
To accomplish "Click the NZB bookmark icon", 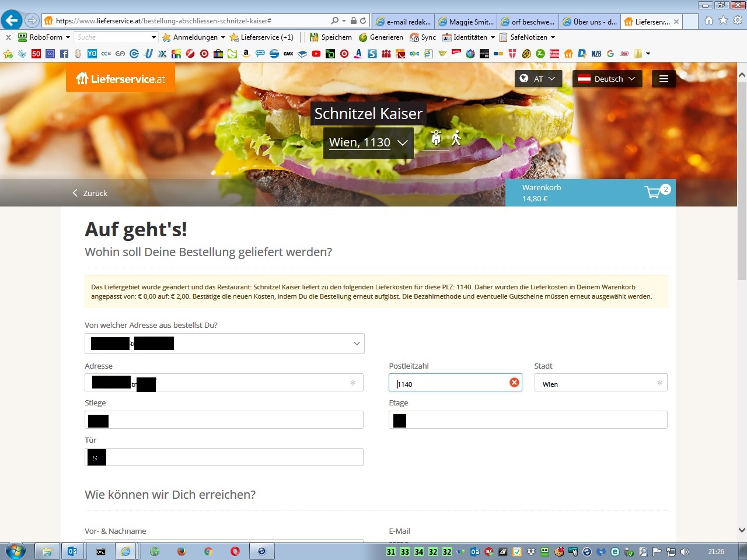I will click(596, 54).
